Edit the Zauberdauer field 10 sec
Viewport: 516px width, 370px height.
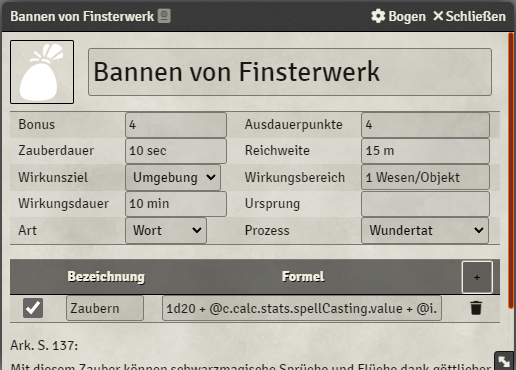coord(176,151)
